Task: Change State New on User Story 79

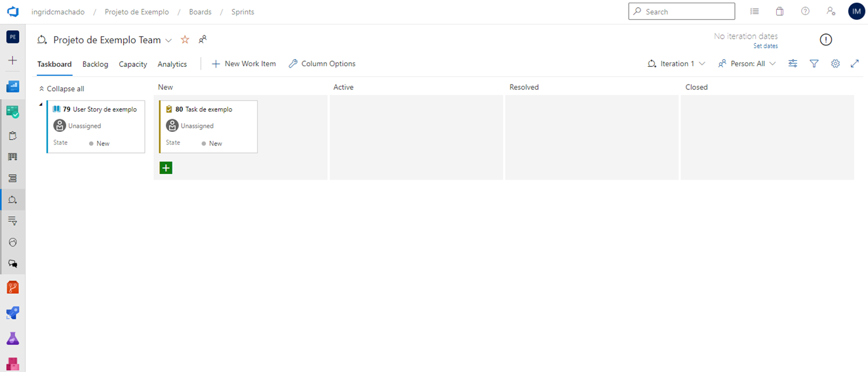Action: [x=99, y=143]
